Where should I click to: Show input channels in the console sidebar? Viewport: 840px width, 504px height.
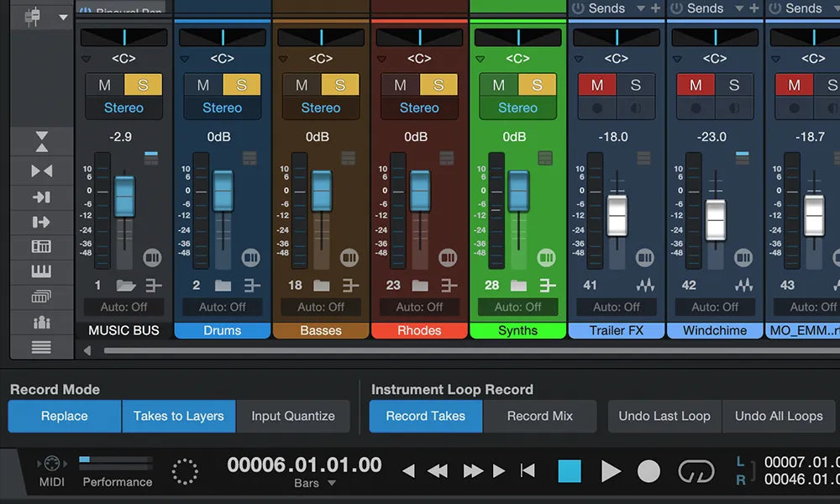pos(42,197)
